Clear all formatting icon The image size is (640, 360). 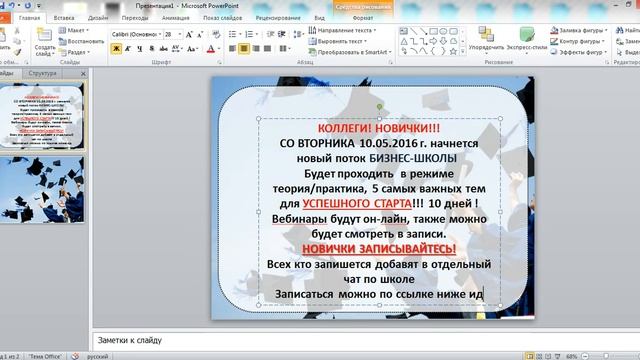216,35
